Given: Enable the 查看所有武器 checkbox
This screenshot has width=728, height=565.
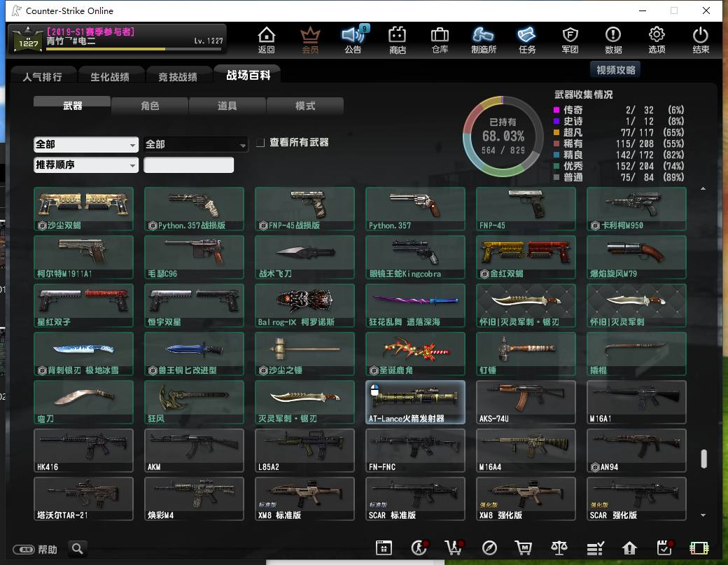Looking at the screenshot, I should click(x=260, y=143).
